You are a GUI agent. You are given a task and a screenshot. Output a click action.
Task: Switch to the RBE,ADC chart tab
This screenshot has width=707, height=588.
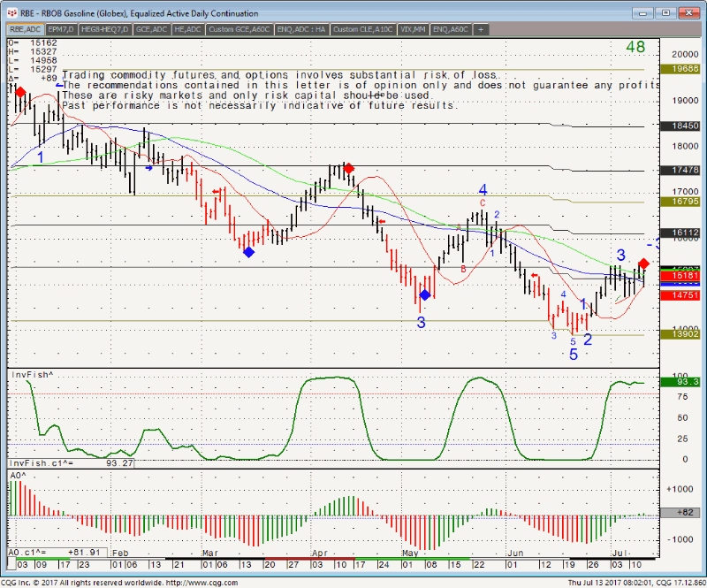click(26, 29)
